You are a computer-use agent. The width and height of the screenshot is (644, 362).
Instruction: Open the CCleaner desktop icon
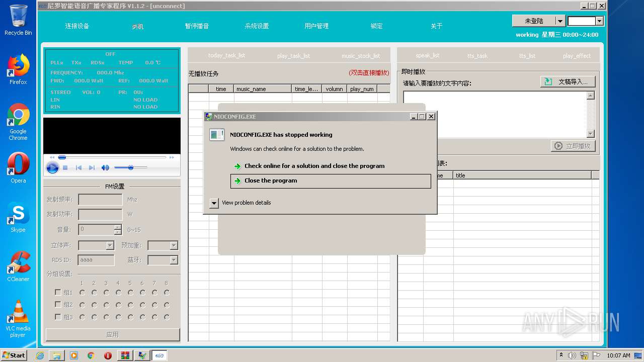point(18,266)
